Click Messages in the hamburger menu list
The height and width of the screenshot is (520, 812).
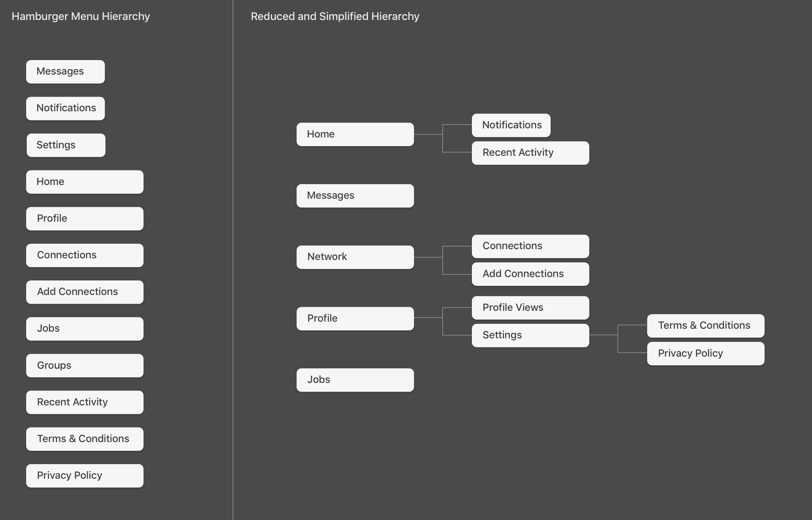point(65,71)
